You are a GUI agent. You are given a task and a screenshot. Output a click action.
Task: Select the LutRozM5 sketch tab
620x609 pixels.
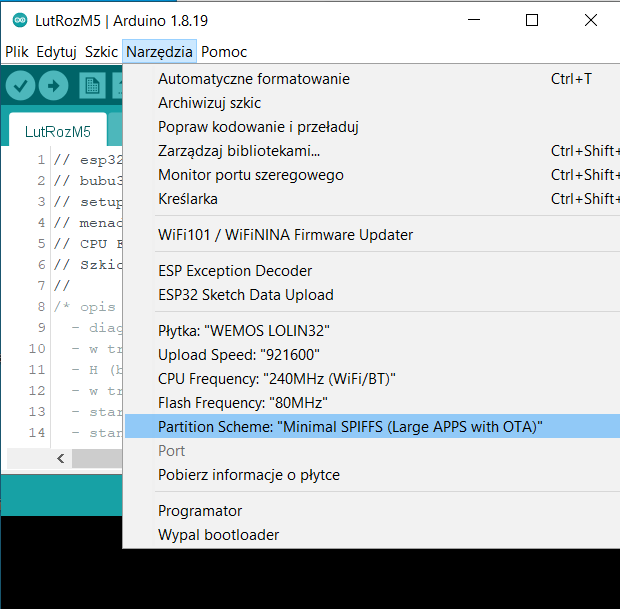coord(58,132)
